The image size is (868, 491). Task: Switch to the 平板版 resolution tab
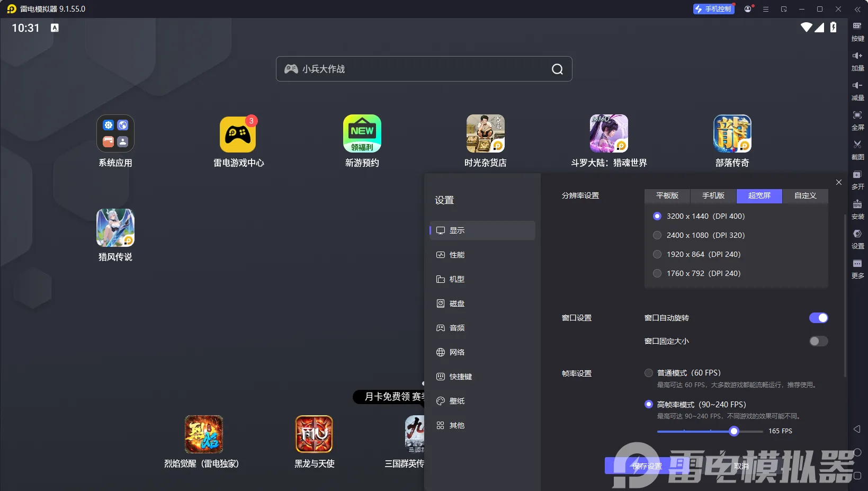[x=667, y=196]
